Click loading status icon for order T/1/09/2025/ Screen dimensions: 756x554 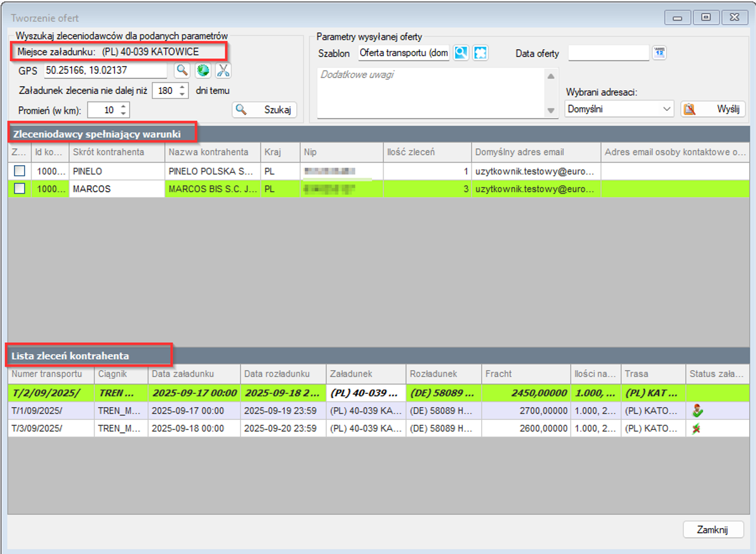pyautogui.click(x=697, y=410)
